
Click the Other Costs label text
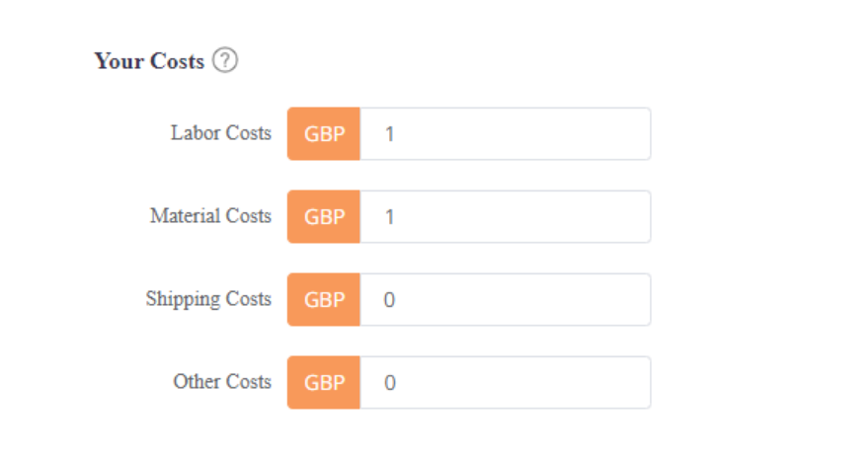click(222, 381)
